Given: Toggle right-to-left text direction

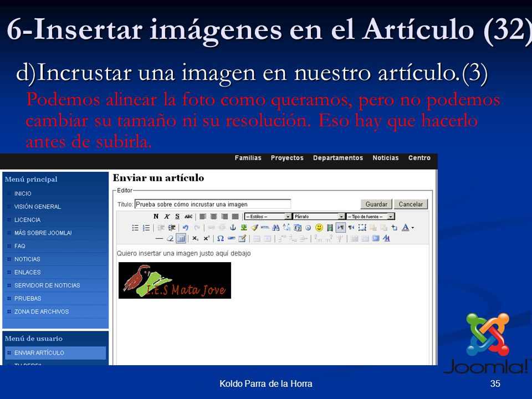Looking at the screenshot, I should 351,228.
